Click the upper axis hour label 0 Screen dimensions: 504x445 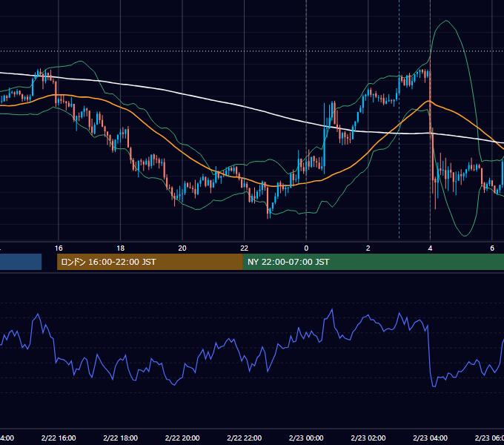tap(306, 248)
